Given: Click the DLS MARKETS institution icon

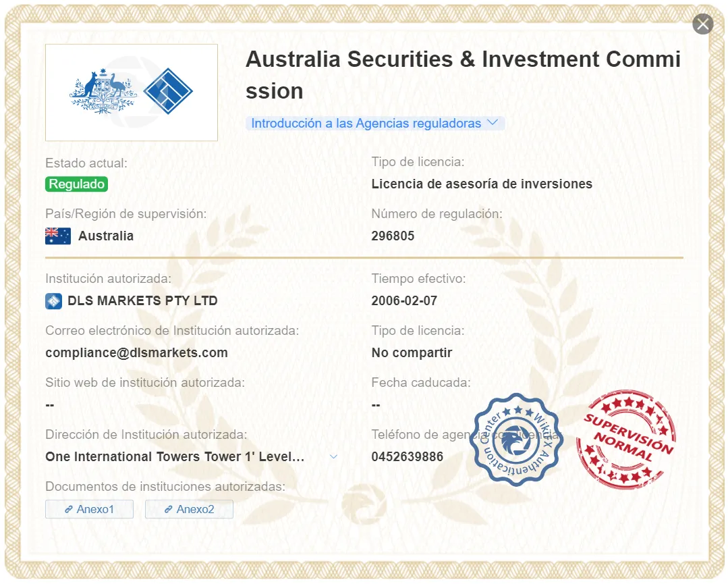Looking at the screenshot, I should (53, 301).
